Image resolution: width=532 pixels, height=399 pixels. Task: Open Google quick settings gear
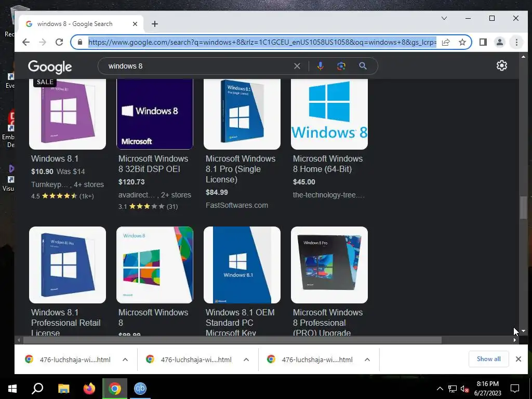pos(501,65)
